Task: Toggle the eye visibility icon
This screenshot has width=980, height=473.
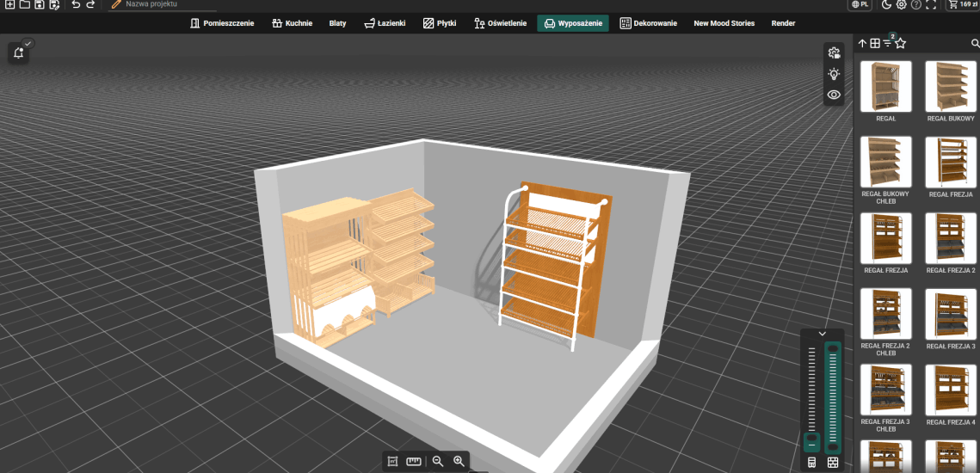Action: (x=833, y=95)
